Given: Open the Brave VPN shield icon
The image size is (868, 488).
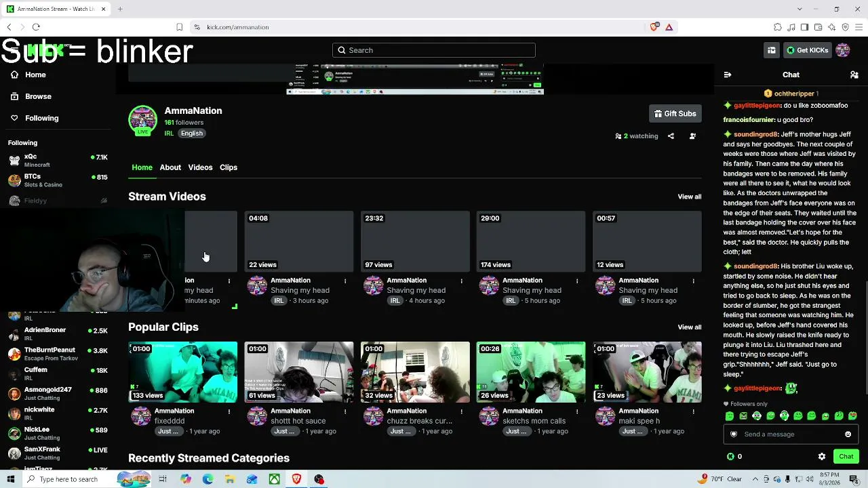Looking at the screenshot, I should point(846,27).
